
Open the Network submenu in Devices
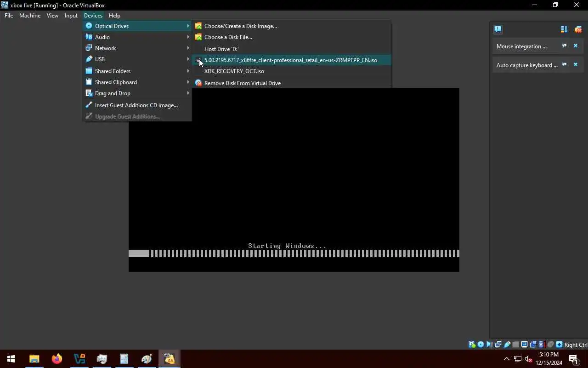(137, 48)
